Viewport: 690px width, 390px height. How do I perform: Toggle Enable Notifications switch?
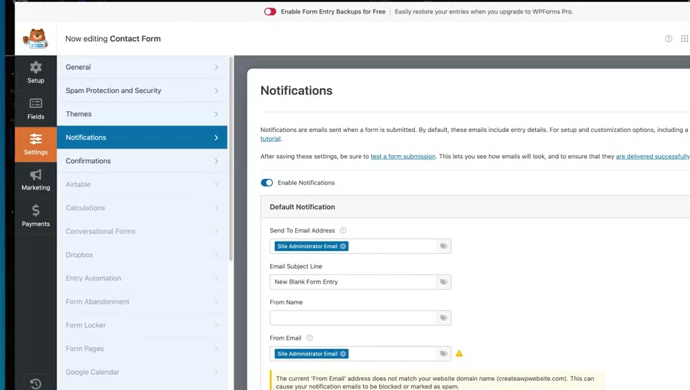267,183
